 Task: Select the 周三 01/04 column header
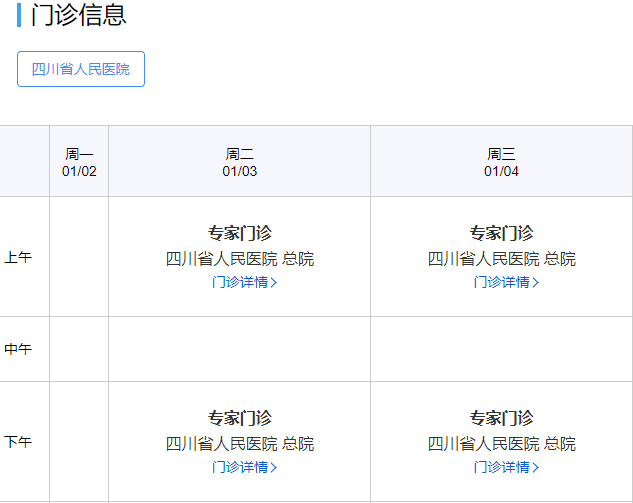pyautogui.click(x=501, y=162)
